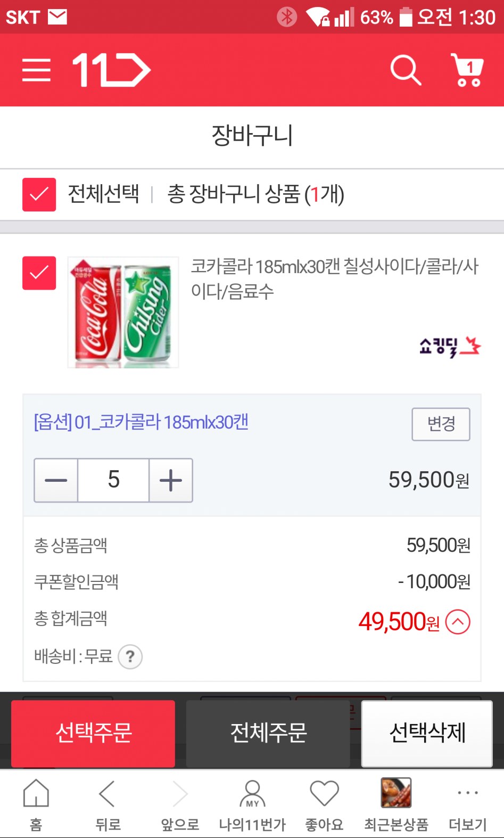Increase quantity with plus button

click(x=171, y=480)
